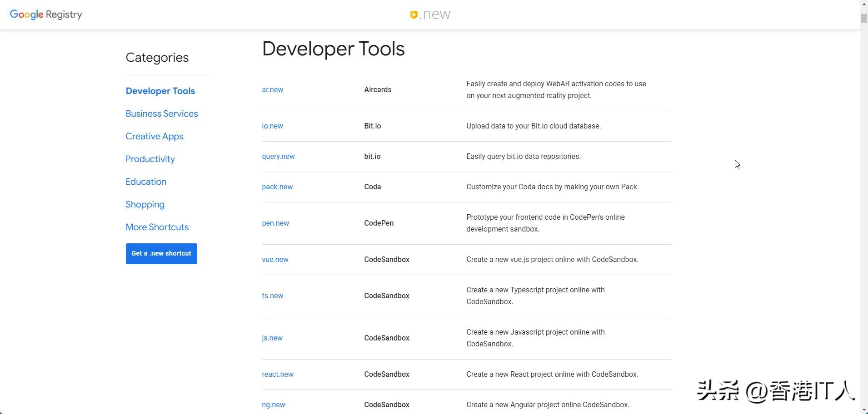The width and height of the screenshot is (868, 414).
Task: Click the io.new shortcut link
Action: tap(272, 126)
